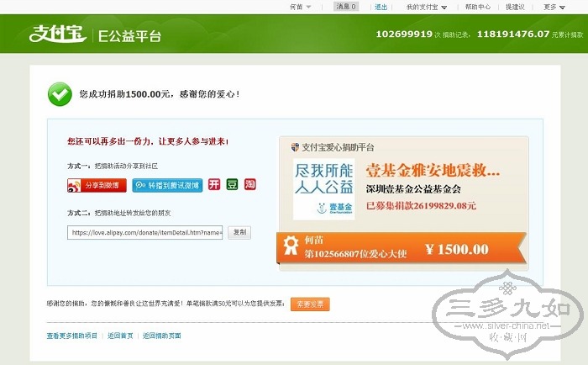Click the donation URL text field
The width and height of the screenshot is (588, 365).
pyautogui.click(x=145, y=233)
